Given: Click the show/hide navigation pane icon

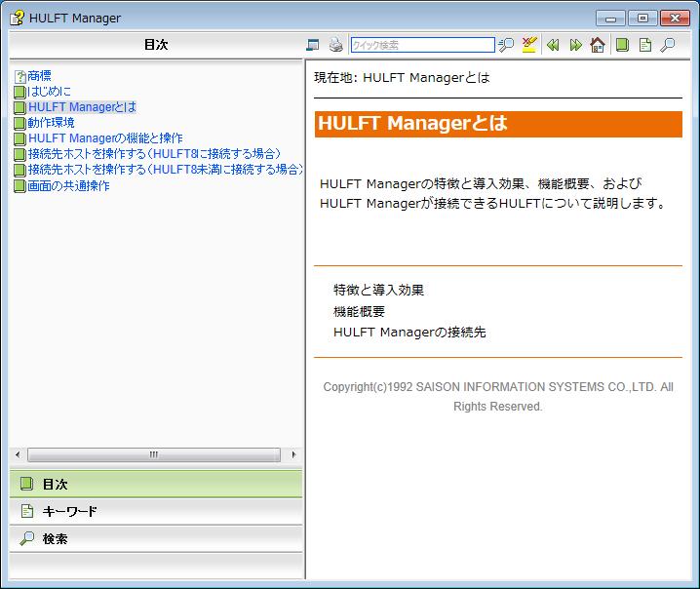Looking at the screenshot, I should click(x=313, y=45).
